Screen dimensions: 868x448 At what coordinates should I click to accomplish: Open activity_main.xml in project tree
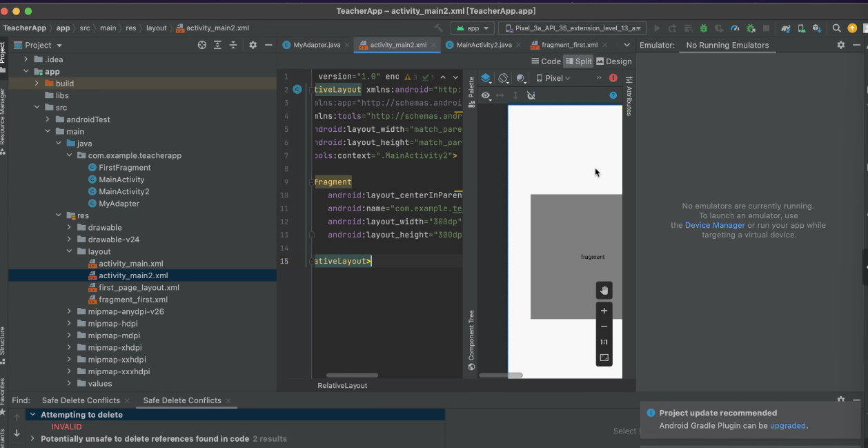[131, 264]
